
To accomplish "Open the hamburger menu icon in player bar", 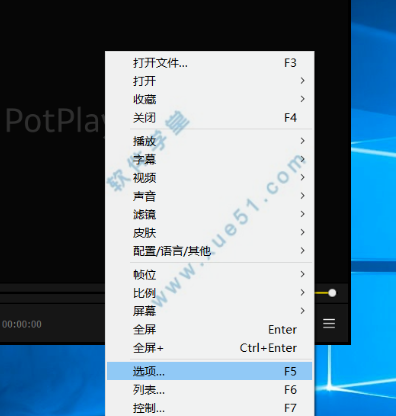I will click(x=329, y=323).
